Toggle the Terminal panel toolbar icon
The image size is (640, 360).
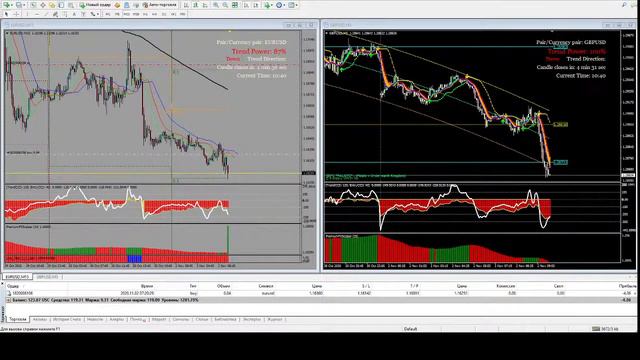[61, 5]
